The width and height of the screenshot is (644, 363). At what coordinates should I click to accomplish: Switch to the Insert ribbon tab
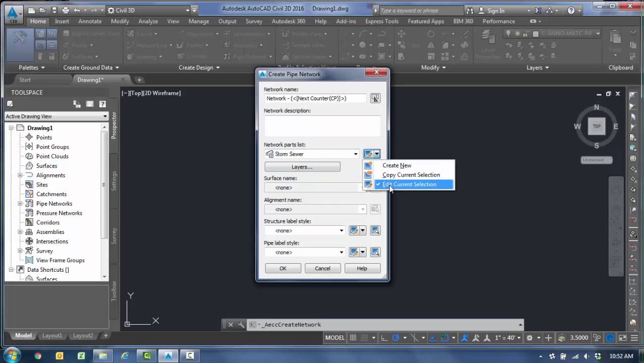62,21
